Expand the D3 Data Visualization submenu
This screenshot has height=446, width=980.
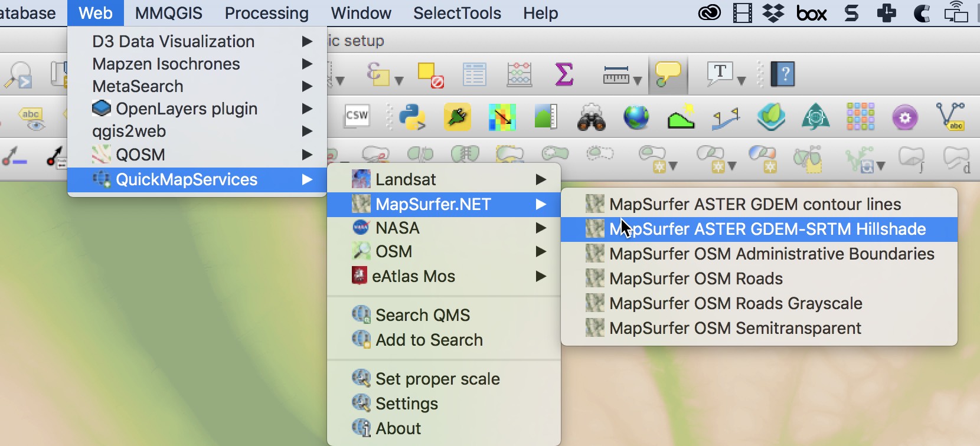tap(197, 41)
